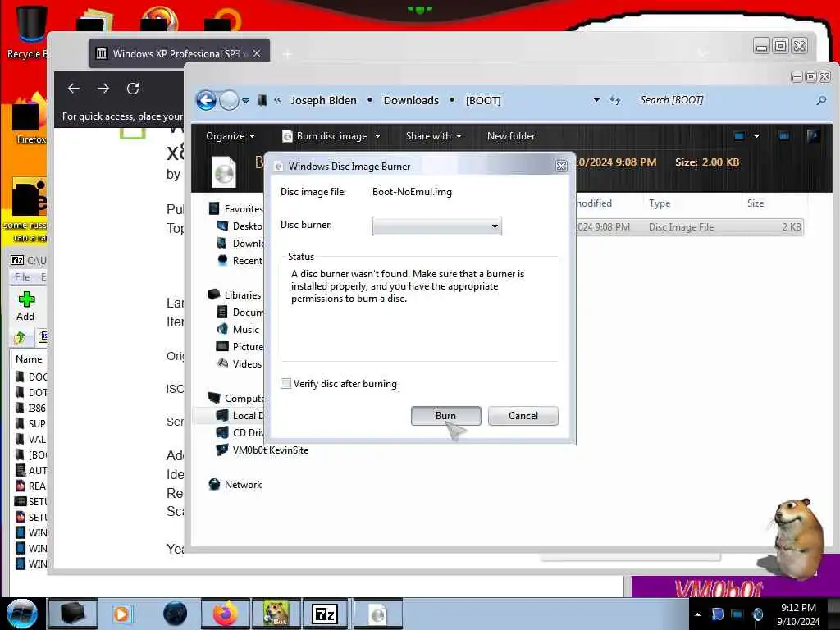The width and height of the screenshot is (840, 630).
Task: Open the Organize menu
Action: coord(231,136)
